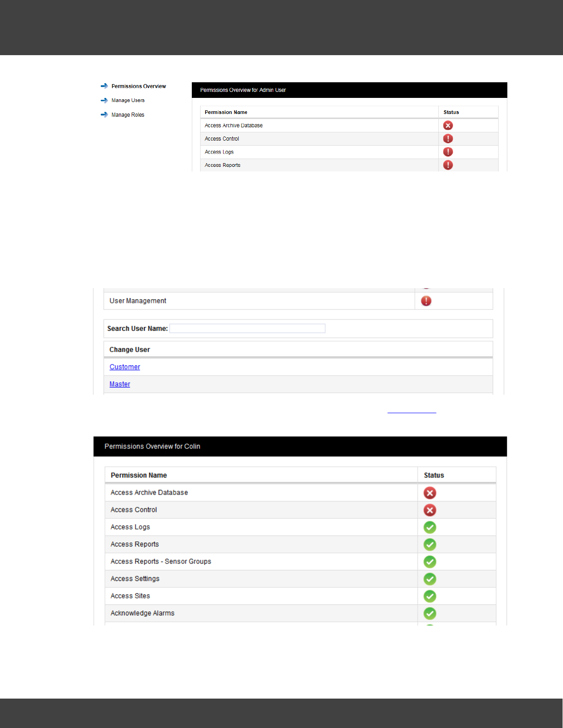Click exclamation status for Admin Access Logs
The width and height of the screenshot is (563, 728).
[448, 152]
